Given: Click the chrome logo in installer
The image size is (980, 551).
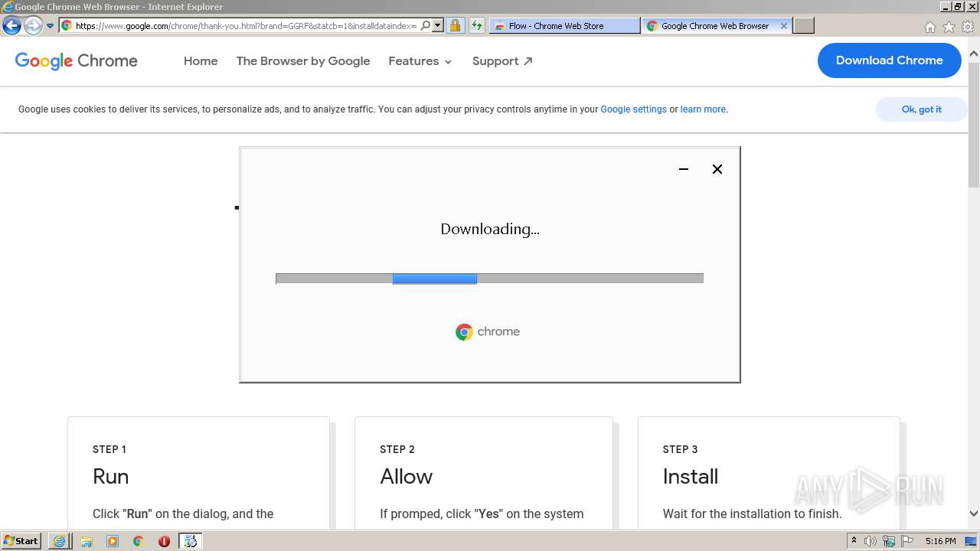Looking at the screenshot, I should (488, 331).
